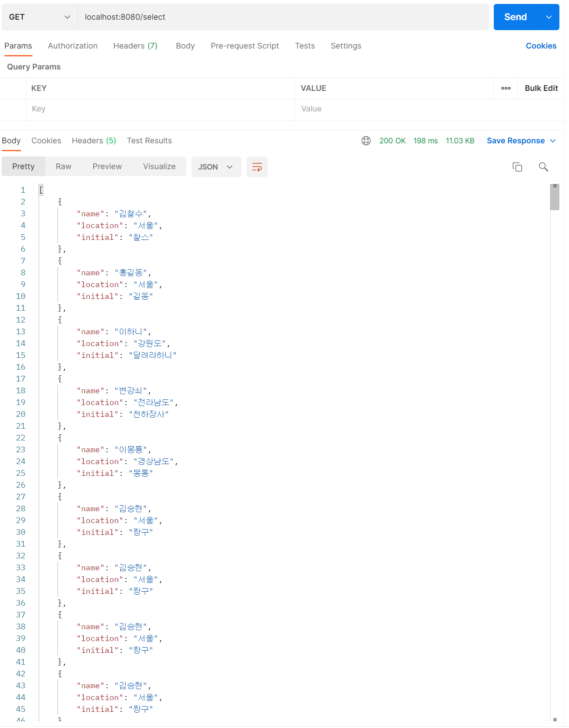Open the Test Results tab
This screenshot has height=728, width=569.
click(x=150, y=141)
